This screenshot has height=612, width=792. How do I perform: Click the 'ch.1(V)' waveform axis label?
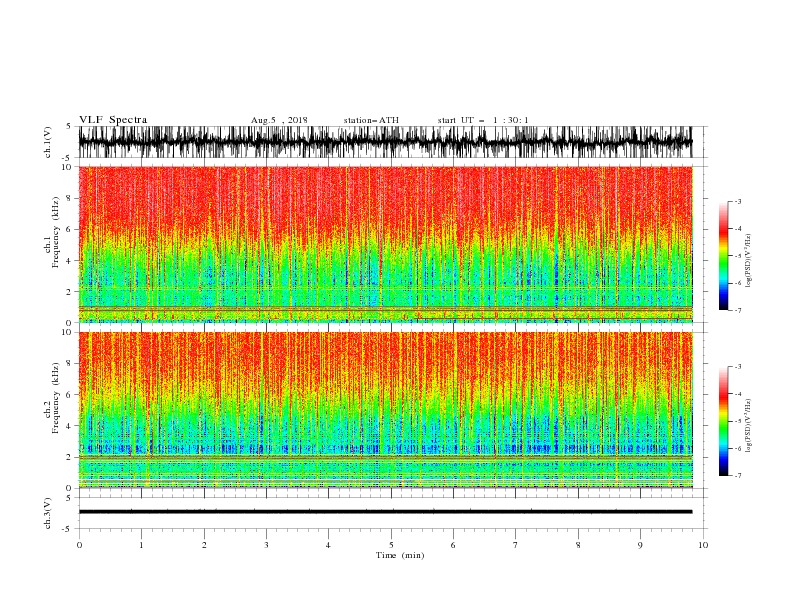tap(48, 142)
